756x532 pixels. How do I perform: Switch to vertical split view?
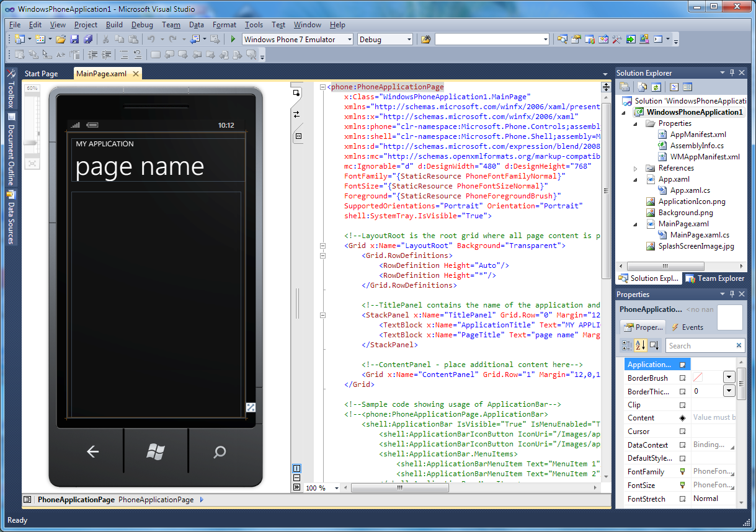[x=296, y=469]
